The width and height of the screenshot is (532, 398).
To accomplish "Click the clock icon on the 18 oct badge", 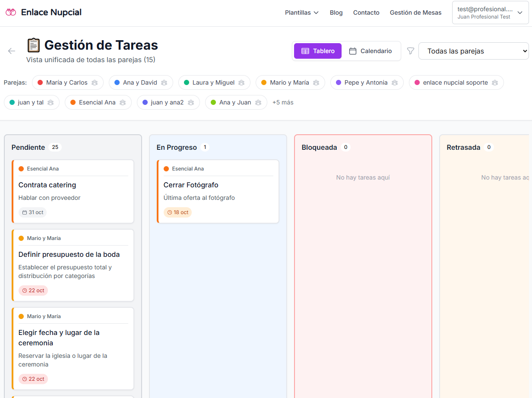I will (x=169, y=212).
